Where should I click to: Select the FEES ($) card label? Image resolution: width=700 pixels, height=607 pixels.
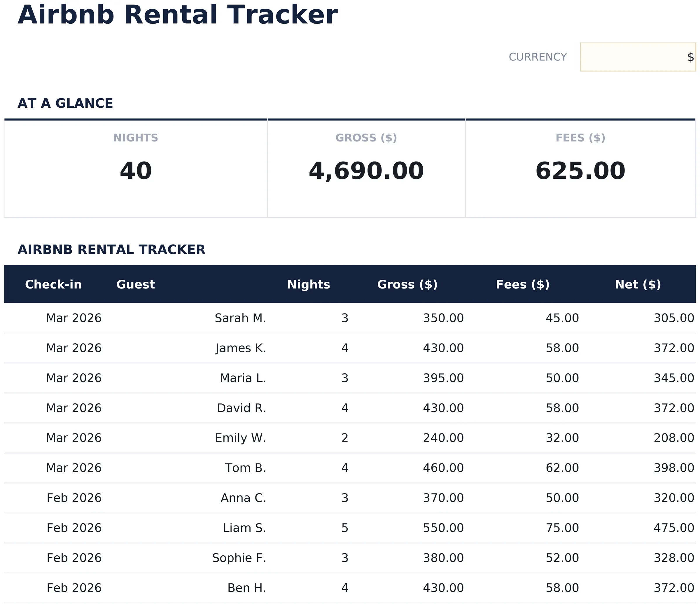click(x=580, y=138)
